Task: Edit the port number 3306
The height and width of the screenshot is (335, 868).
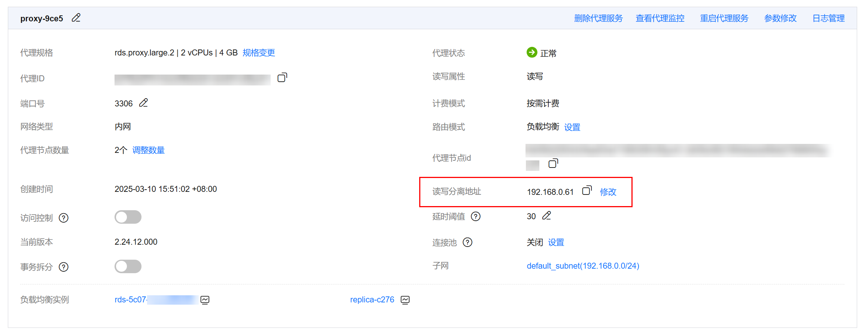Action: 143,103
